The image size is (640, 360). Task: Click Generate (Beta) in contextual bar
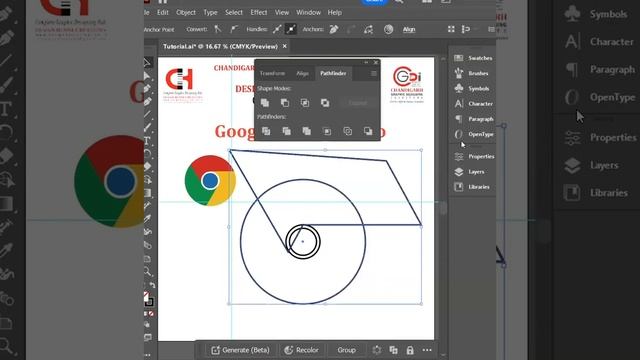pyautogui.click(x=240, y=350)
